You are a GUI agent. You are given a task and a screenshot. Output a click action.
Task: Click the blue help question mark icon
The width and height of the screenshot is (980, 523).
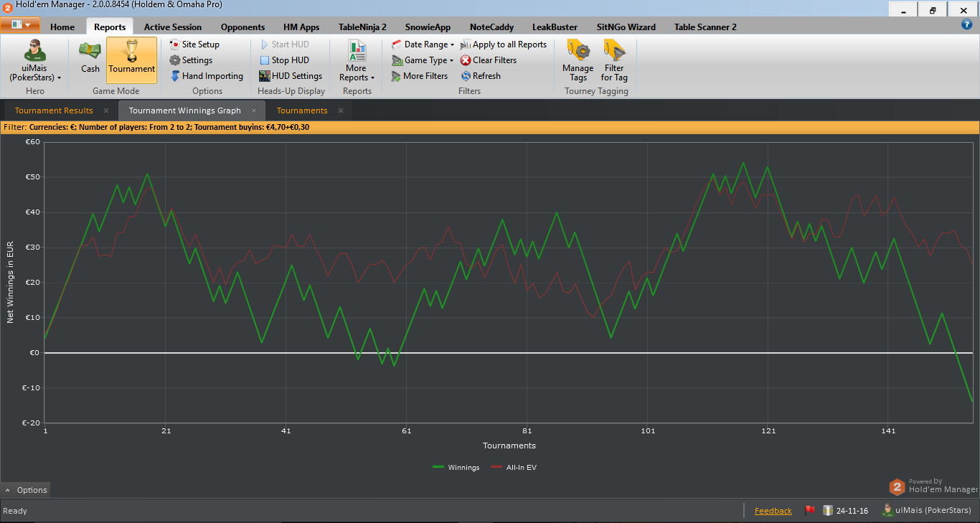pyautogui.click(x=966, y=24)
